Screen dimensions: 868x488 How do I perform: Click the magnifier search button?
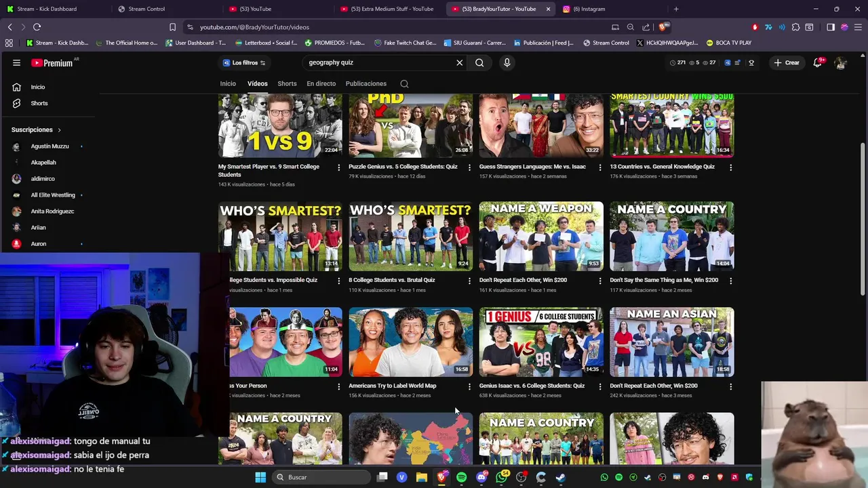pos(479,62)
